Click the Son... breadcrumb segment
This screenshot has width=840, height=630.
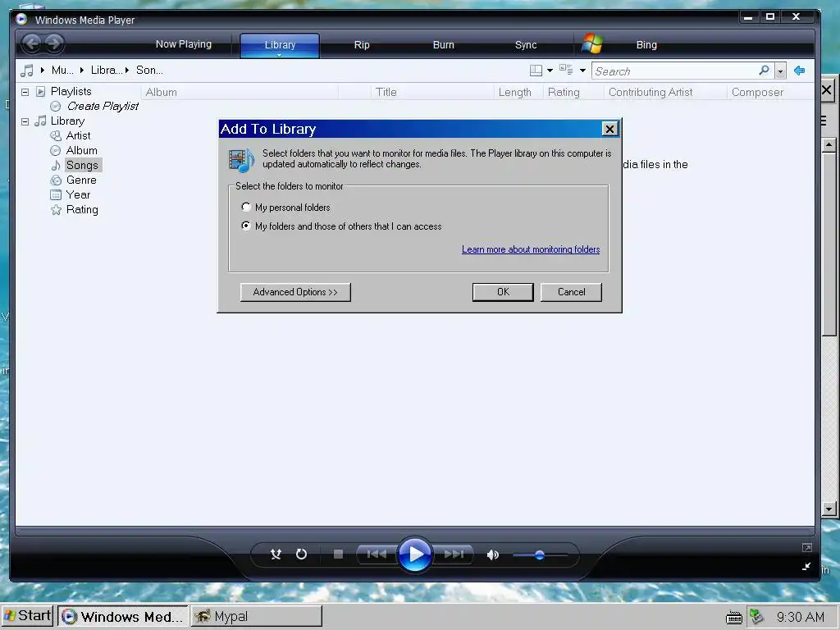point(149,71)
